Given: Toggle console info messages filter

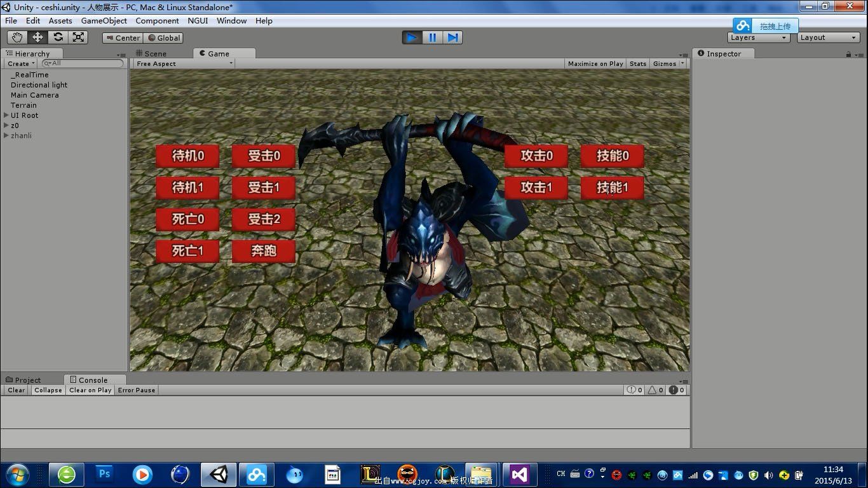Looking at the screenshot, I should 634,390.
